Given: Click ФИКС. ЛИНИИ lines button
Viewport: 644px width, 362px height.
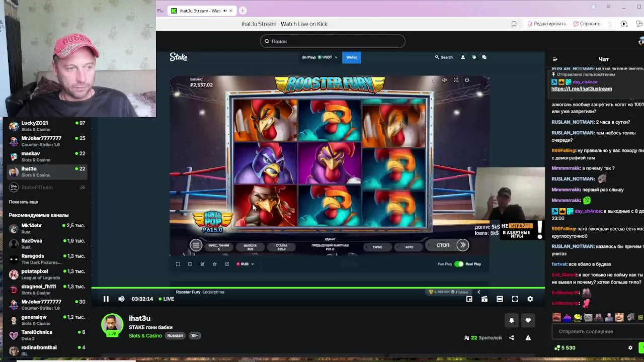Looking at the screenshot, I should 218,247.
